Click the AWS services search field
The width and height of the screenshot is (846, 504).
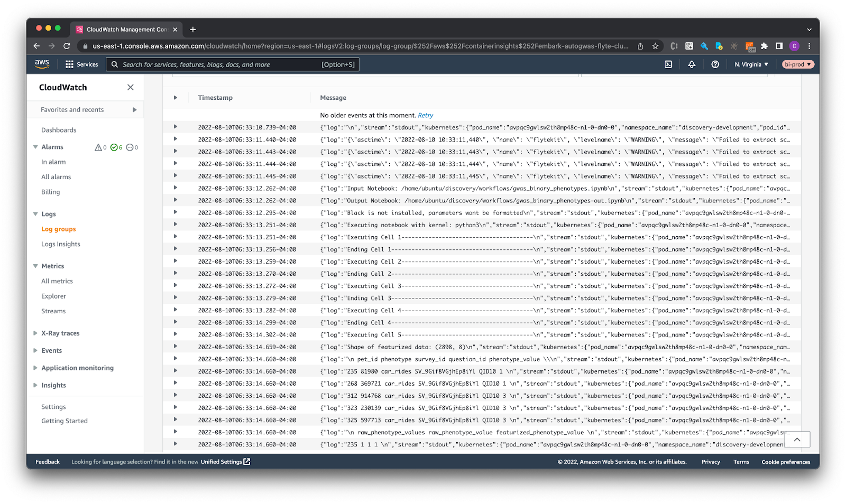tap(233, 64)
